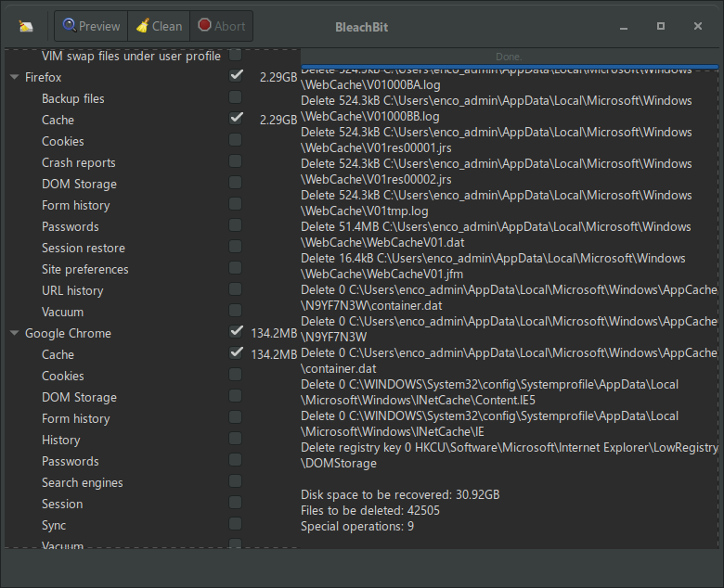Maximize the BleachBit window

(x=660, y=26)
